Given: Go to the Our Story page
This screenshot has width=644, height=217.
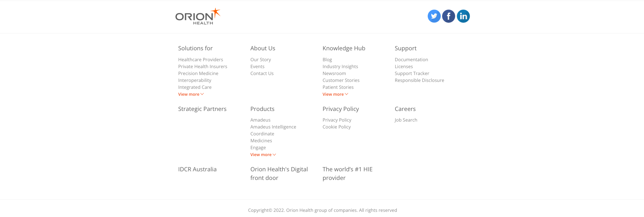Looking at the screenshot, I should click(260, 59).
